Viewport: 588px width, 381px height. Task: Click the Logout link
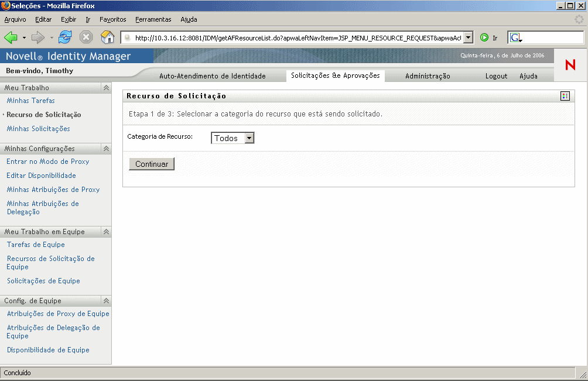pos(496,76)
